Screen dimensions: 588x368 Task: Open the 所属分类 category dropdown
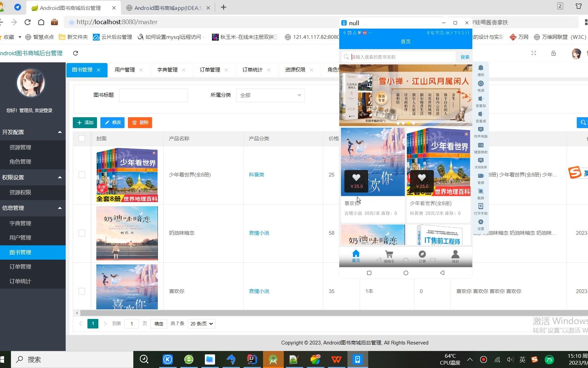(270, 95)
